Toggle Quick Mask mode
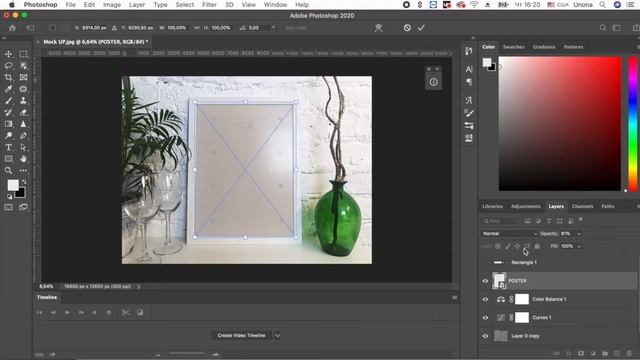Viewport: 640px width, 360px height. (x=8, y=207)
